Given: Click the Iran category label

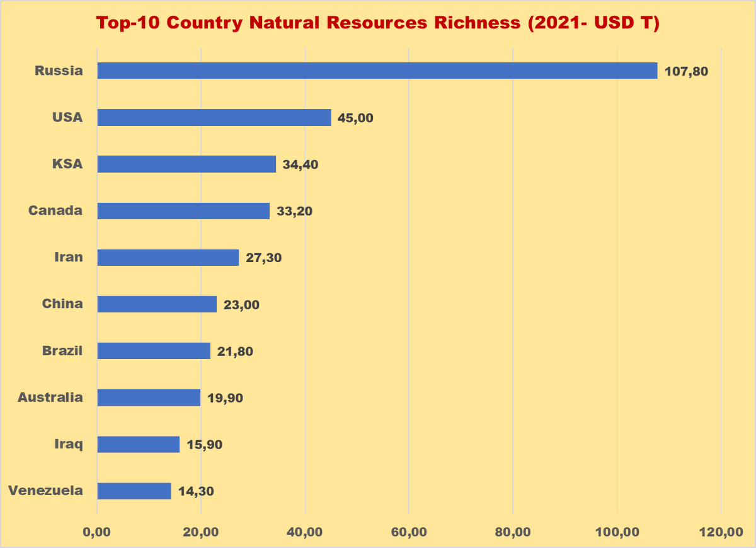Looking at the screenshot, I should click(68, 257).
